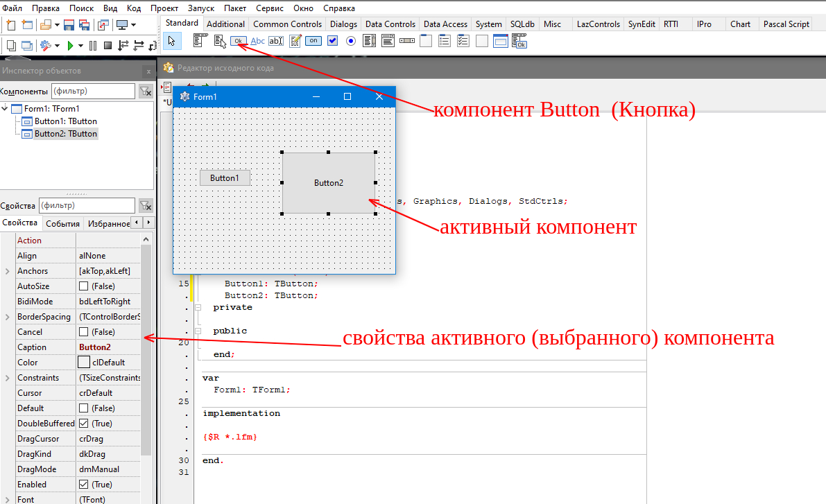Toggle the AutoSize property checkbox
The width and height of the screenshot is (826, 504).
[x=84, y=286]
